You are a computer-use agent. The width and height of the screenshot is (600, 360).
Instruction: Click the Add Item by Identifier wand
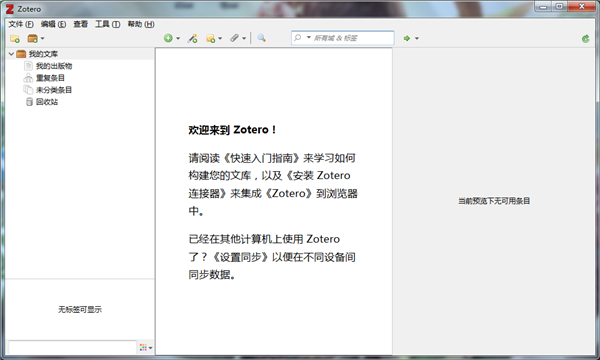pos(192,38)
